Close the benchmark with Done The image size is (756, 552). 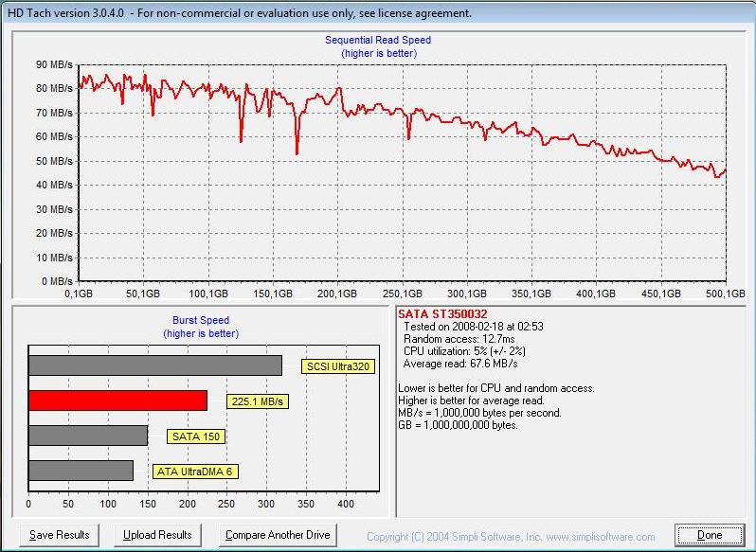[x=710, y=535]
